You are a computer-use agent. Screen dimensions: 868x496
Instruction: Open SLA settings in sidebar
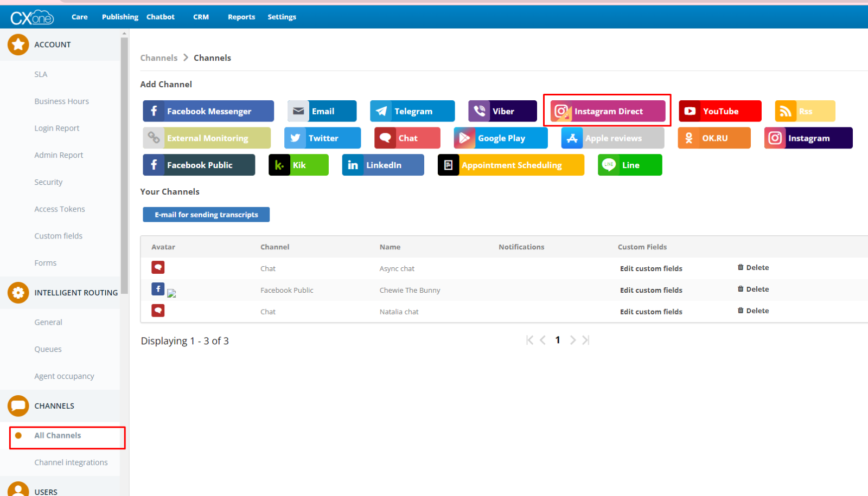point(41,74)
